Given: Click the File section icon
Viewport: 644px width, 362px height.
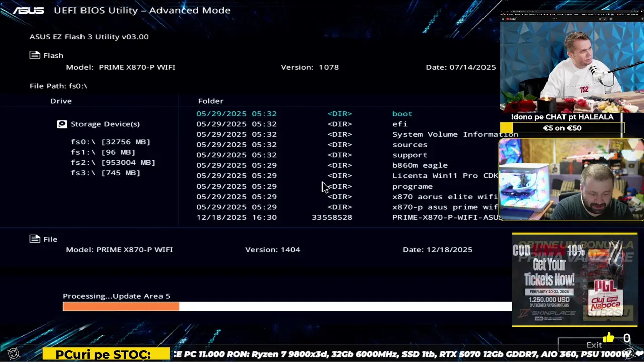Looking at the screenshot, I should coord(35,239).
